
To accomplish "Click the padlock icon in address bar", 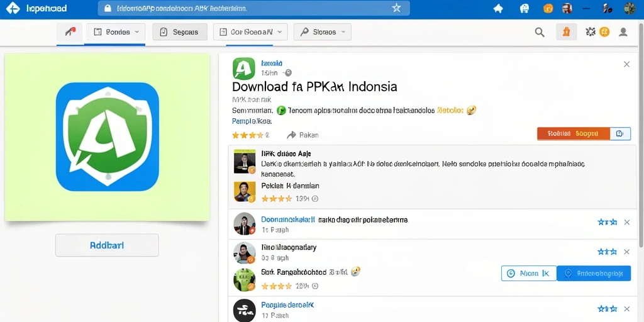I will pyautogui.click(x=108, y=8).
